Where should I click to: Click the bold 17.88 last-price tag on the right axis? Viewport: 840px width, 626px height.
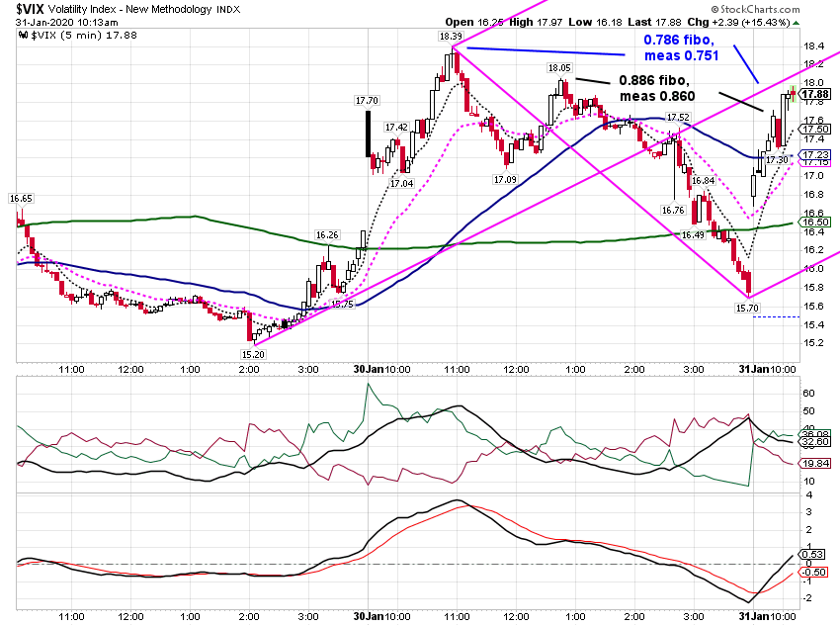[815, 94]
